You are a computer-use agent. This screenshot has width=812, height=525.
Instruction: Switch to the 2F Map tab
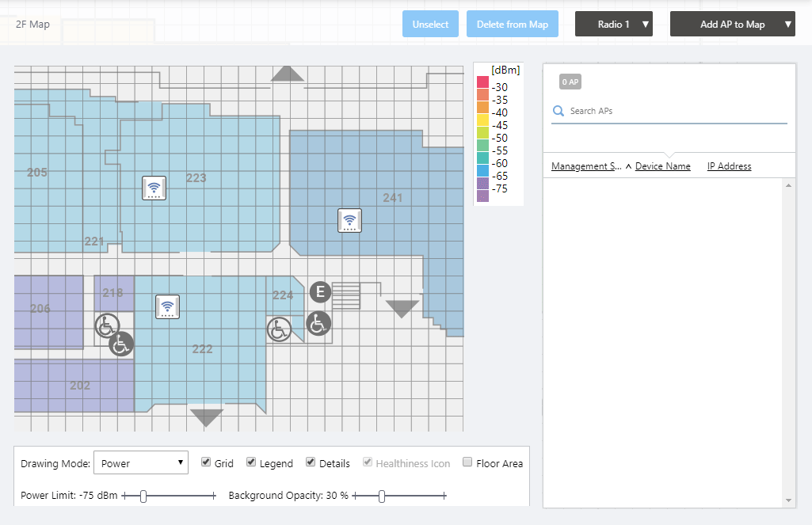pyautogui.click(x=32, y=25)
